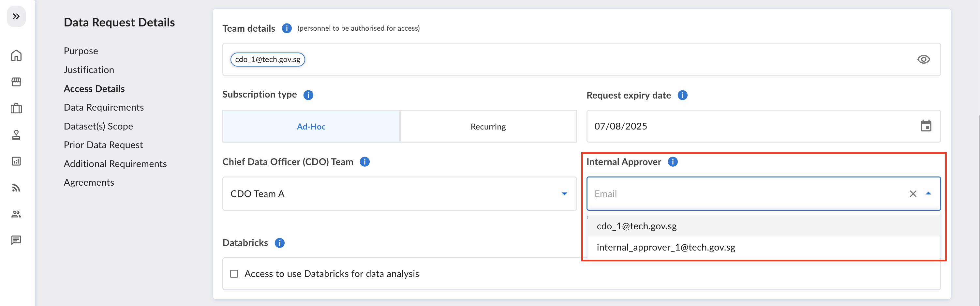
Task: Click the request expiry date field 07/08/2025
Action: pyautogui.click(x=763, y=126)
